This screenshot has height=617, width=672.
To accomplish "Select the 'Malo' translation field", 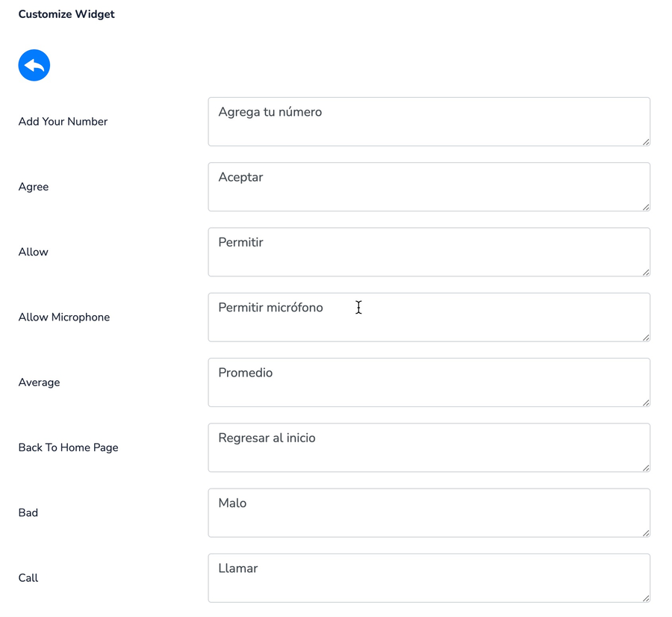I will tap(429, 512).
